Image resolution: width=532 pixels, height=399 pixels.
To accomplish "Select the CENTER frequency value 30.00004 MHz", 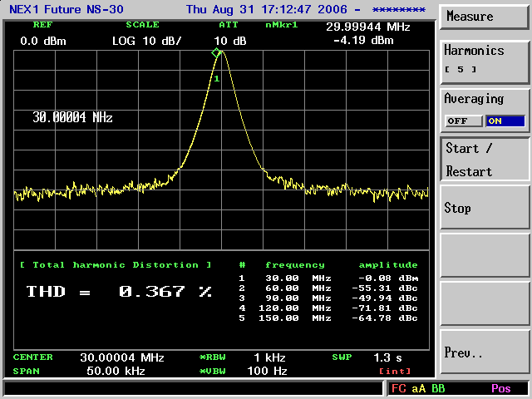I will coord(121,357).
